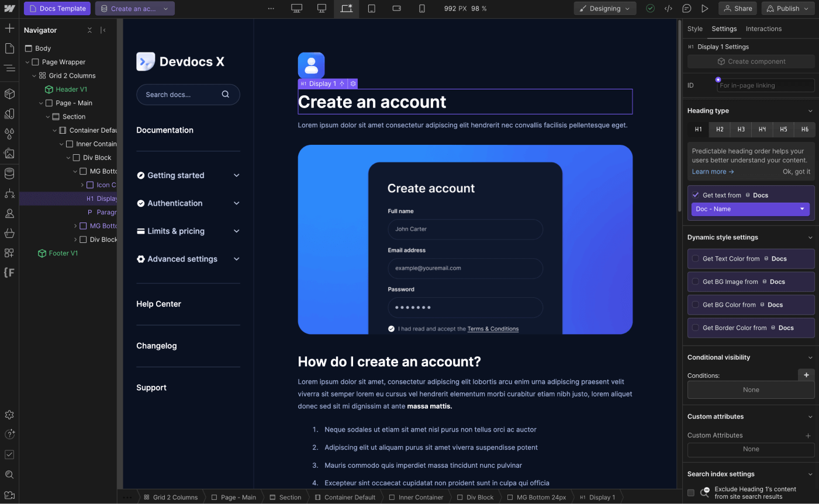Uncheck the Get text from Docs option

click(695, 194)
